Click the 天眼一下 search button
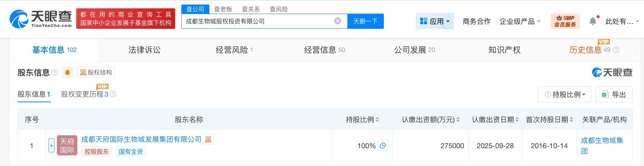 365,21
